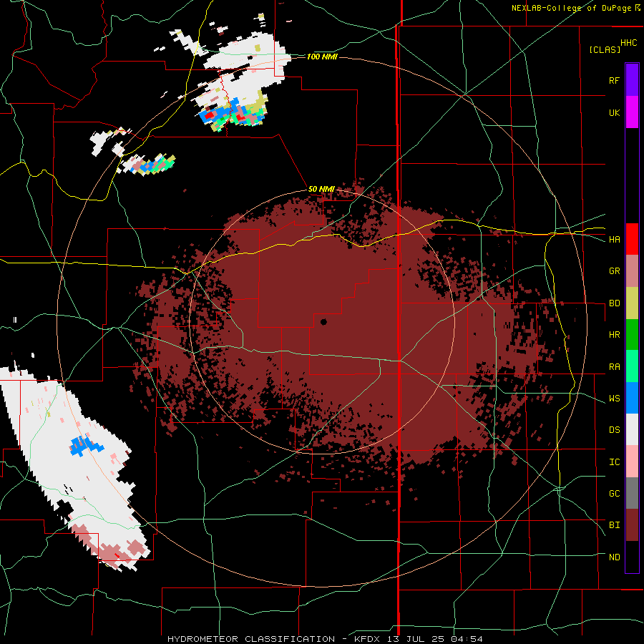Click the purple RF legend swatch

point(632,80)
